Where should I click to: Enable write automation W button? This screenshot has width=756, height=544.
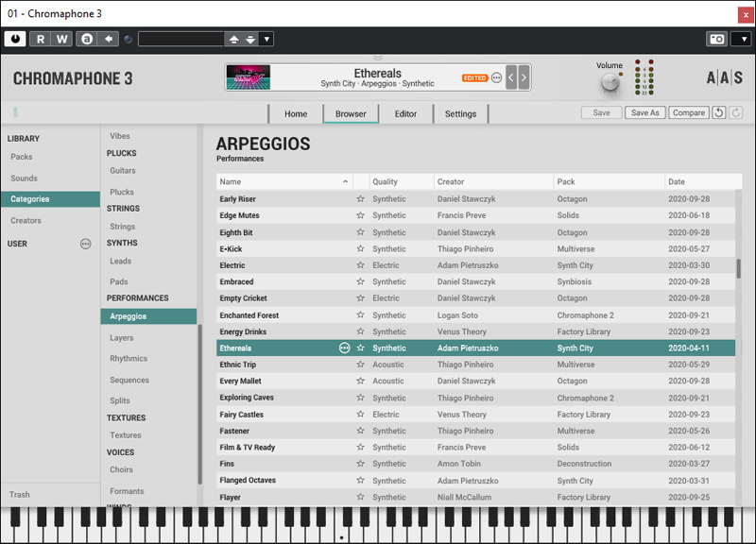pos(61,39)
